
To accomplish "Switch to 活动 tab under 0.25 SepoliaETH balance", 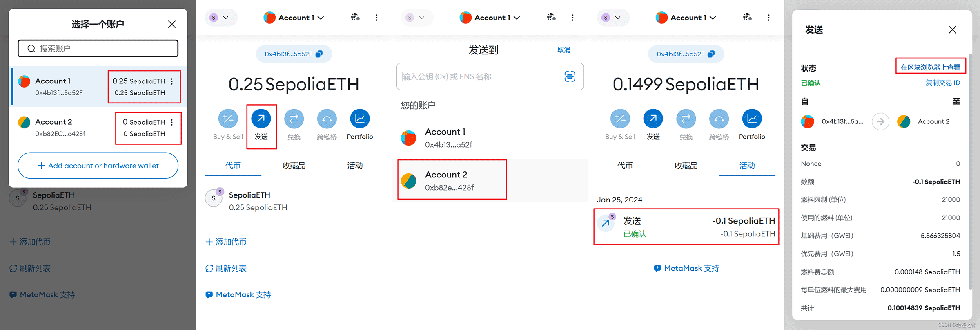I will (355, 166).
